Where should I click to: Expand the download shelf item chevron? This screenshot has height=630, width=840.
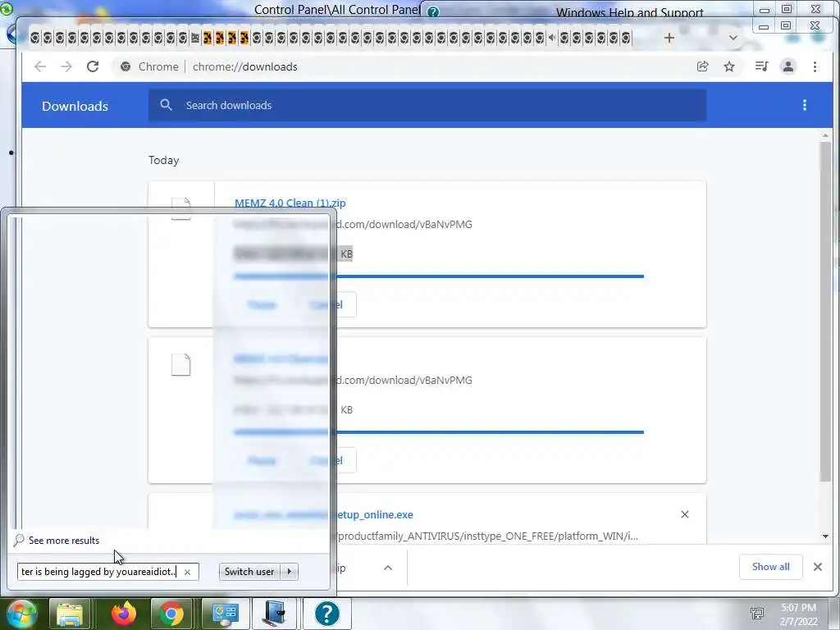coord(388,568)
